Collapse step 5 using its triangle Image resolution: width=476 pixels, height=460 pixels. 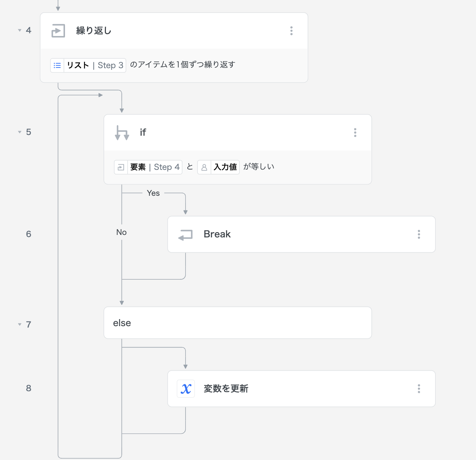20,132
